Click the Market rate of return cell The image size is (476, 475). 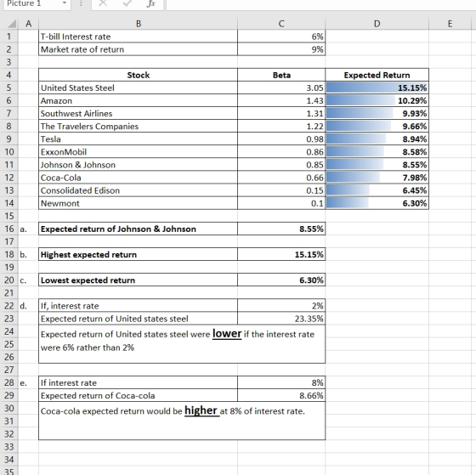point(138,49)
